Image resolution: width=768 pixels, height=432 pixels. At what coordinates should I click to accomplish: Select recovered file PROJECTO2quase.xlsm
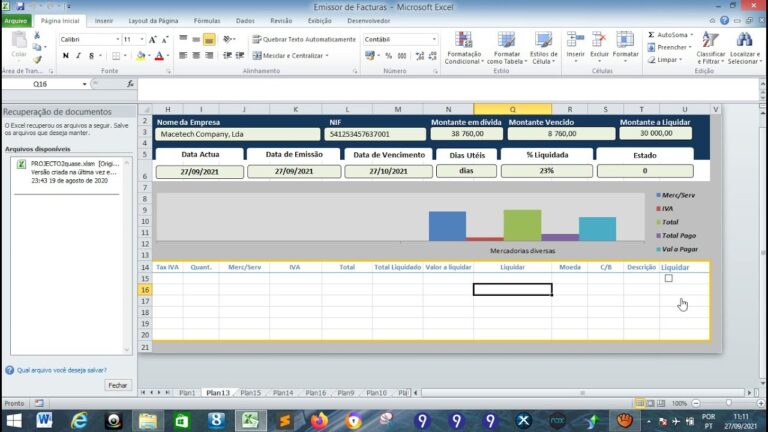(70, 172)
